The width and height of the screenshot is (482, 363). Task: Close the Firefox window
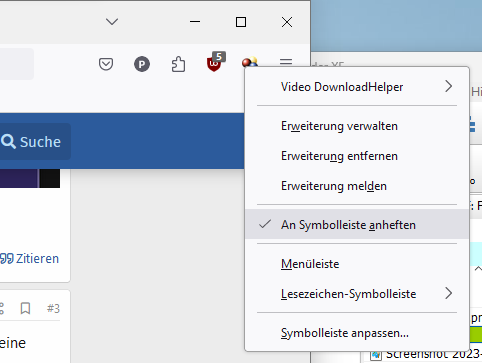[287, 22]
